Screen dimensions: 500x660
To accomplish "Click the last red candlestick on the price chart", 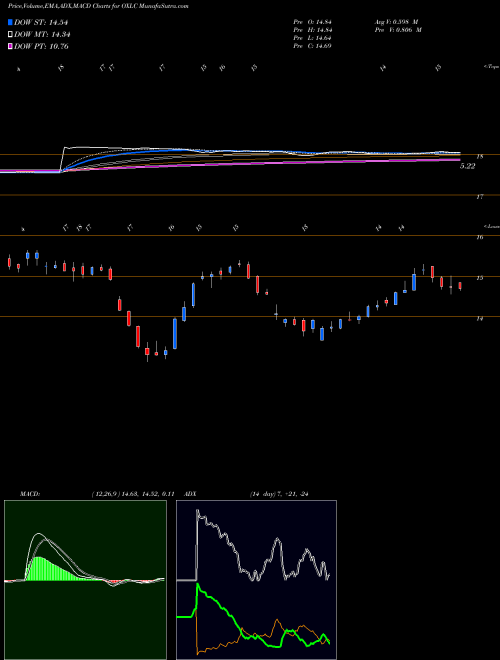I will click(460, 286).
